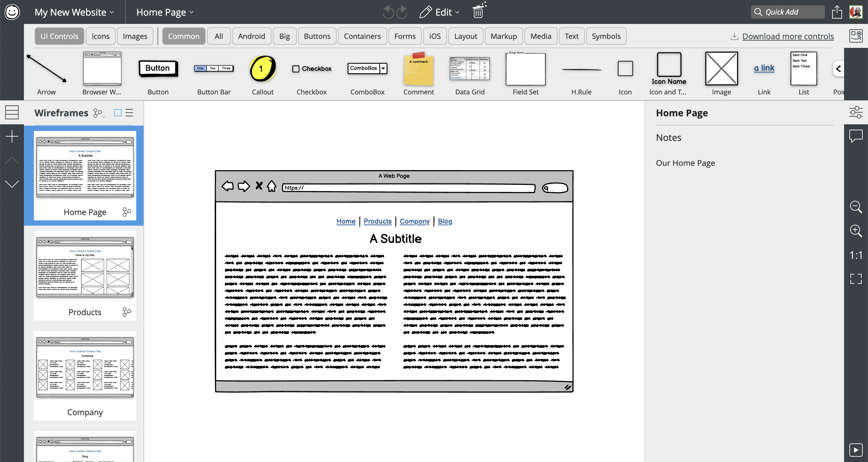
Task: Click the trash delete icon
Action: [x=478, y=12]
